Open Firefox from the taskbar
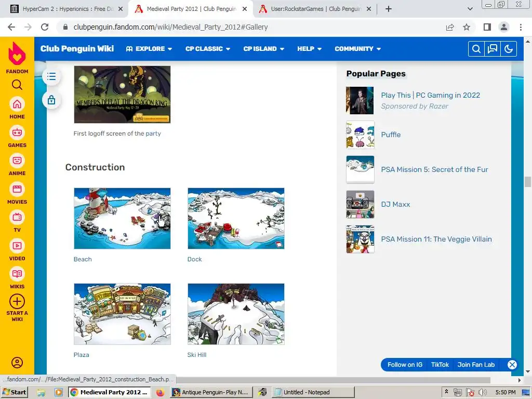This screenshot has height=399, width=532. click(160, 393)
